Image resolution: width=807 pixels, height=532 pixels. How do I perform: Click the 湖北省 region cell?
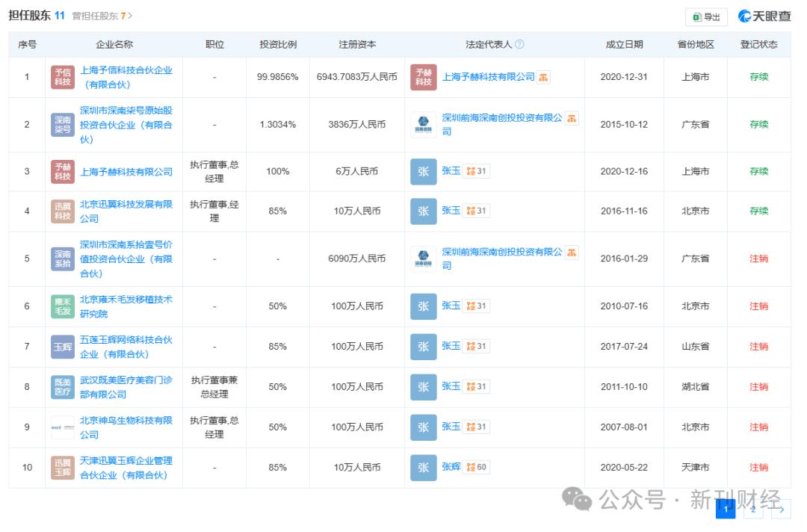pyautogui.click(x=696, y=387)
